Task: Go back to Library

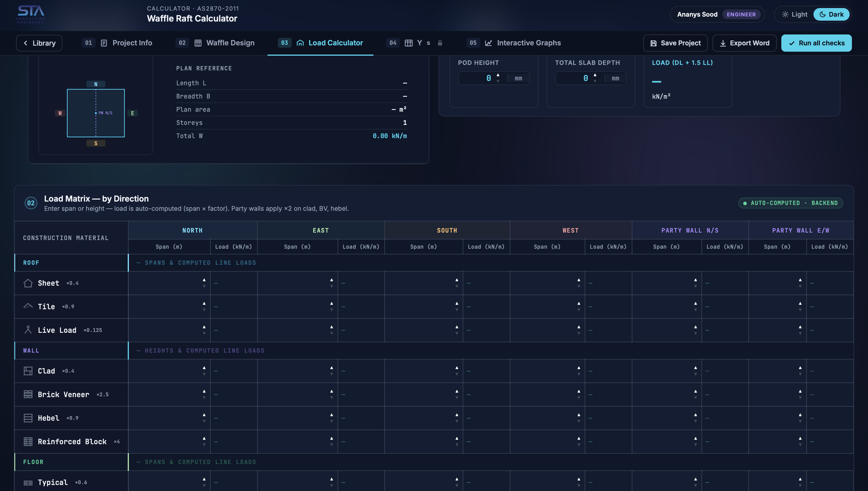Action: 39,43
